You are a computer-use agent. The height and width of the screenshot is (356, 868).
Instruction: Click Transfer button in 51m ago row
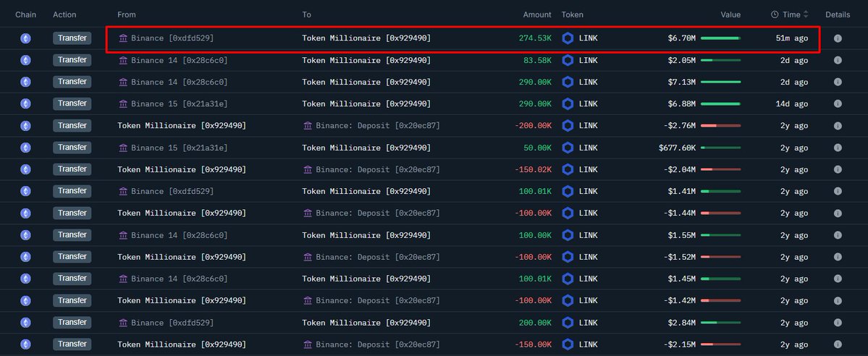pos(72,38)
